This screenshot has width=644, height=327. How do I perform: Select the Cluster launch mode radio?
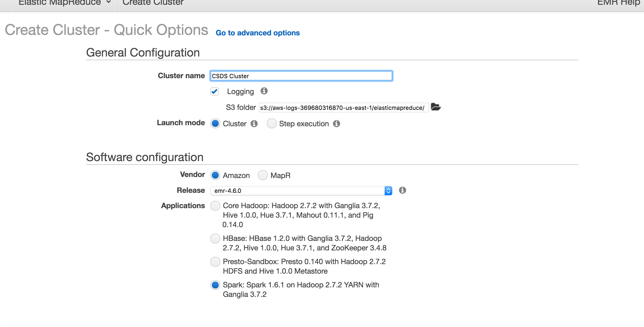tap(215, 123)
